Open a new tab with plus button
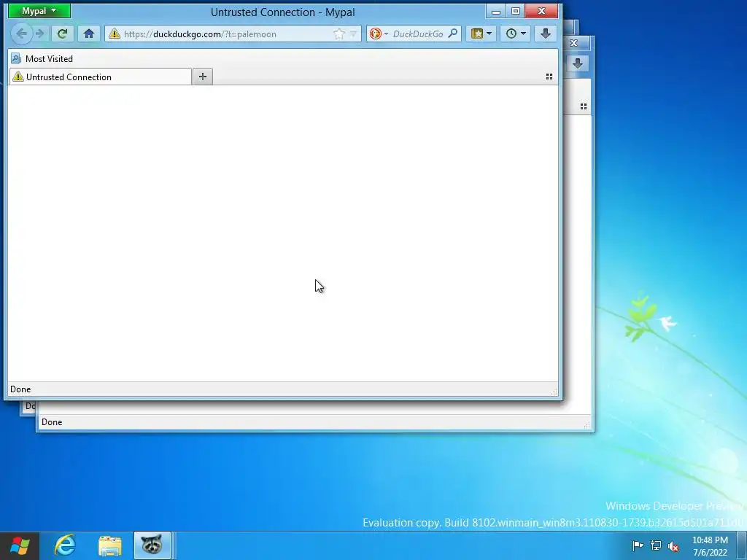747x560 pixels. [x=203, y=76]
